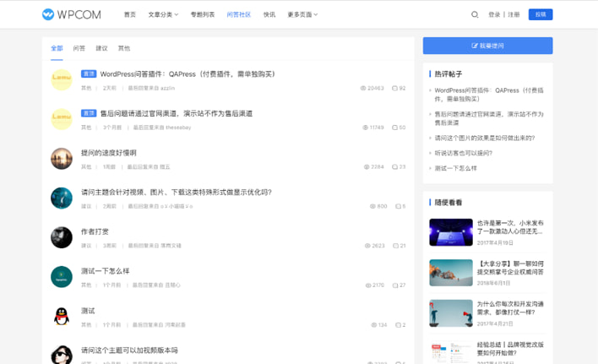The width and height of the screenshot is (598, 364).
Task: Click the 注册 link
Action: click(x=514, y=14)
